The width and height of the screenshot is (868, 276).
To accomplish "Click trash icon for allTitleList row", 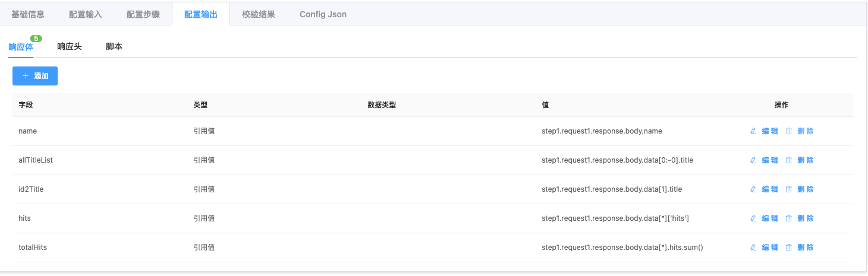I will (x=789, y=160).
